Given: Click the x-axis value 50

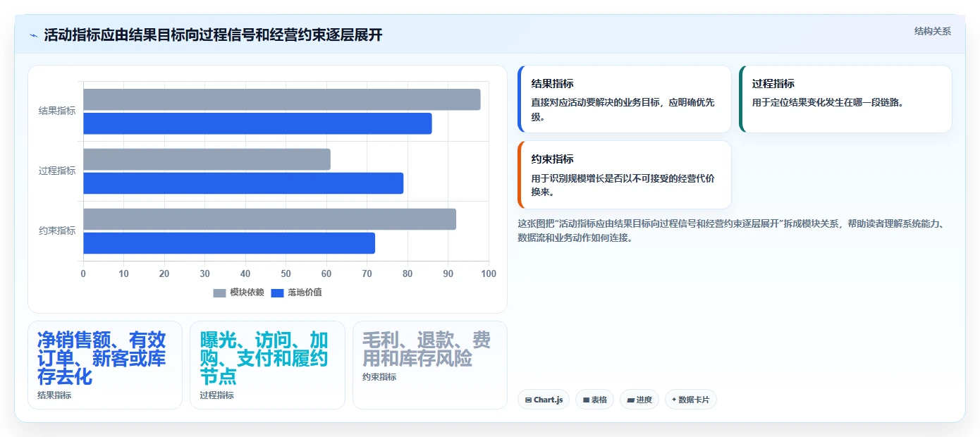Looking at the screenshot, I should click(x=286, y=273).
